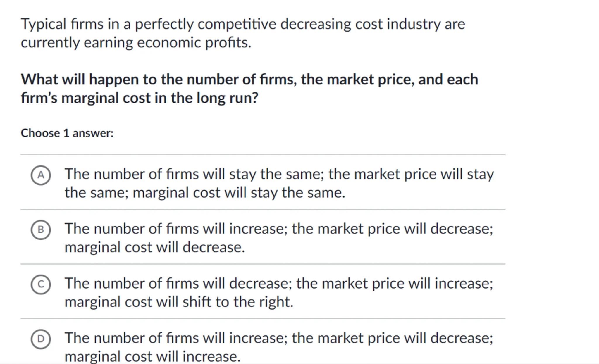The image size is (599, 364).
Task: Select radio button A
Action: point(41,175)
